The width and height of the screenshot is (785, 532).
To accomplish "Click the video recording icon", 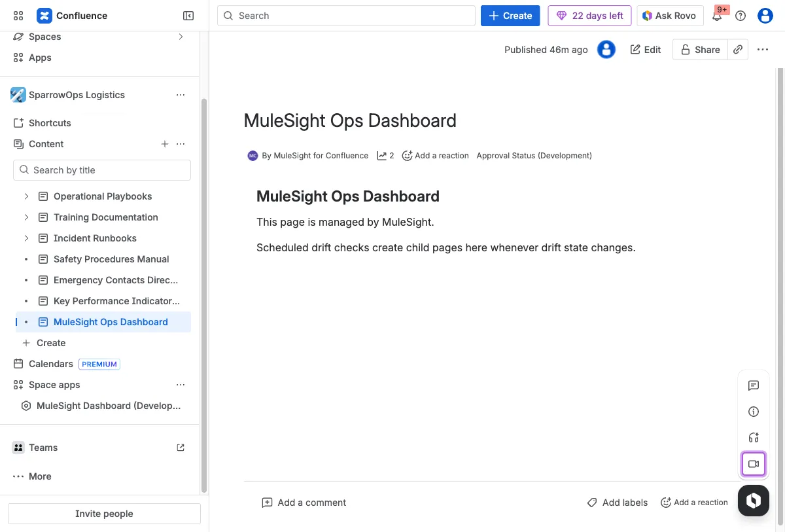I will point(754,464).
